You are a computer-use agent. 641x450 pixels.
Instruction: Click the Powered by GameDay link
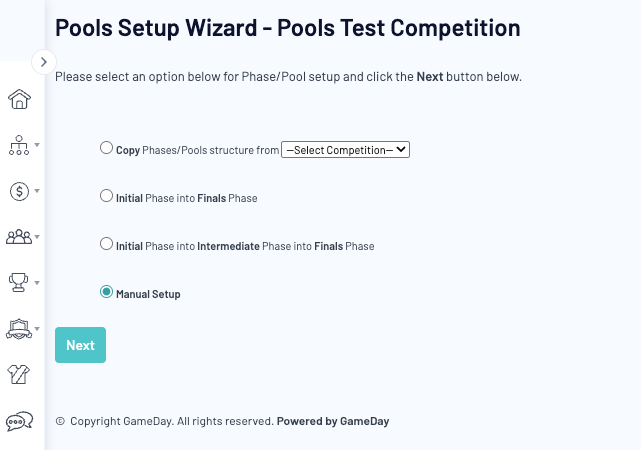(x=333, y=422)
